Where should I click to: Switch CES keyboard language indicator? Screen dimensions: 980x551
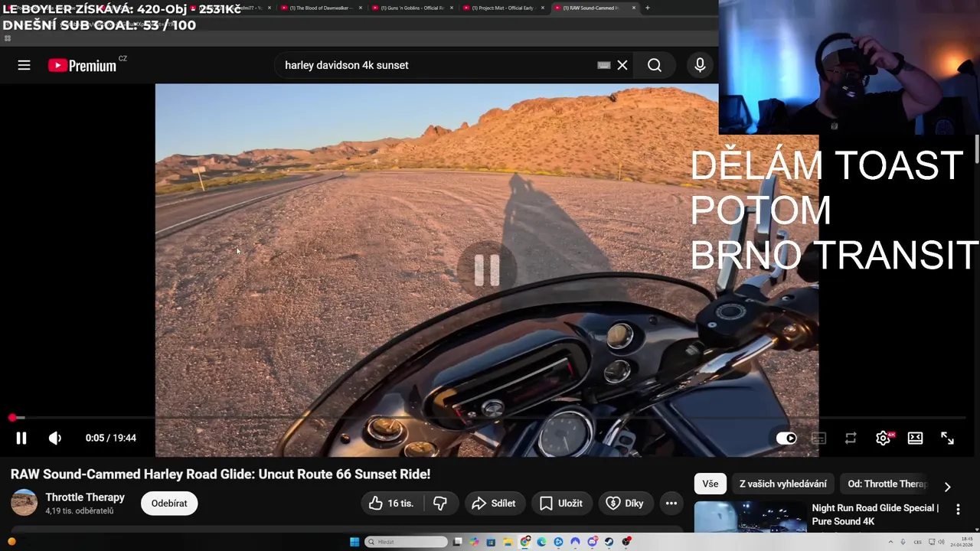click(917, 542)
